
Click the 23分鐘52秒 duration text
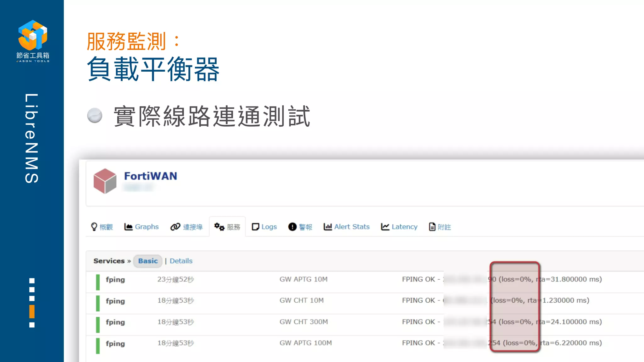(176, 279)
